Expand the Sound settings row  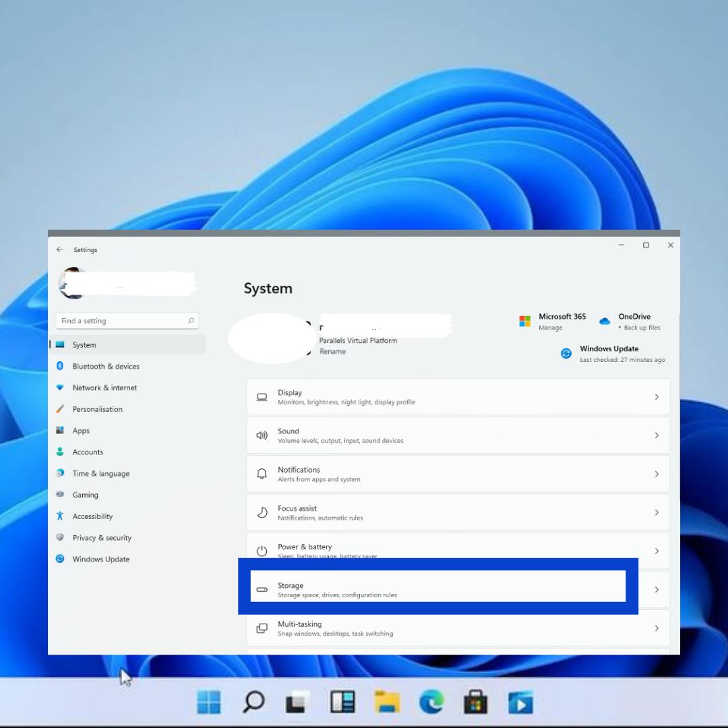(458, 435)
